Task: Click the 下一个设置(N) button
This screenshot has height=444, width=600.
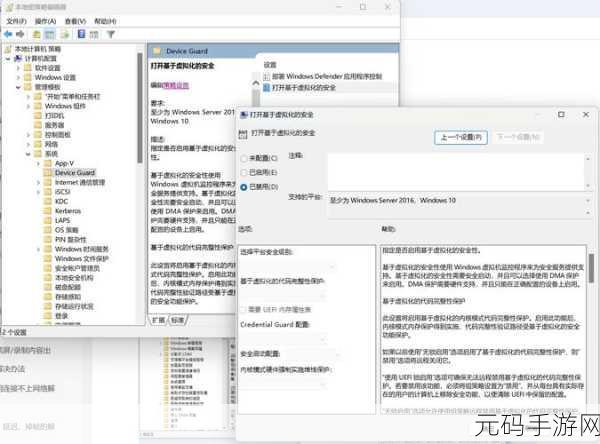Action: (x=518, y=137)
